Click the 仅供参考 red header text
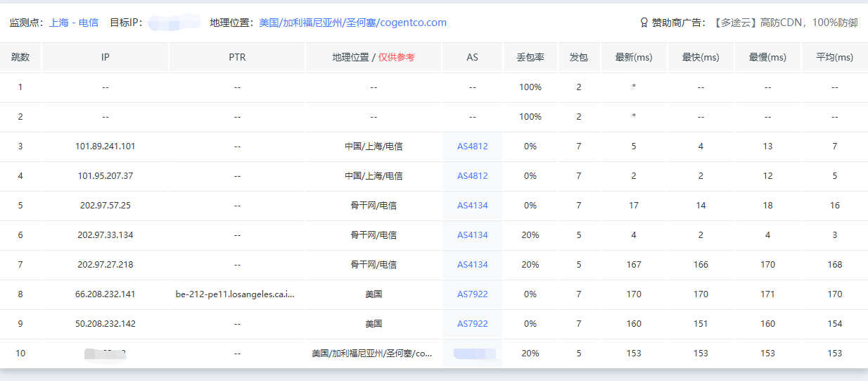The image size is (868, 381). pyautogui.click(x=396, y=58)
